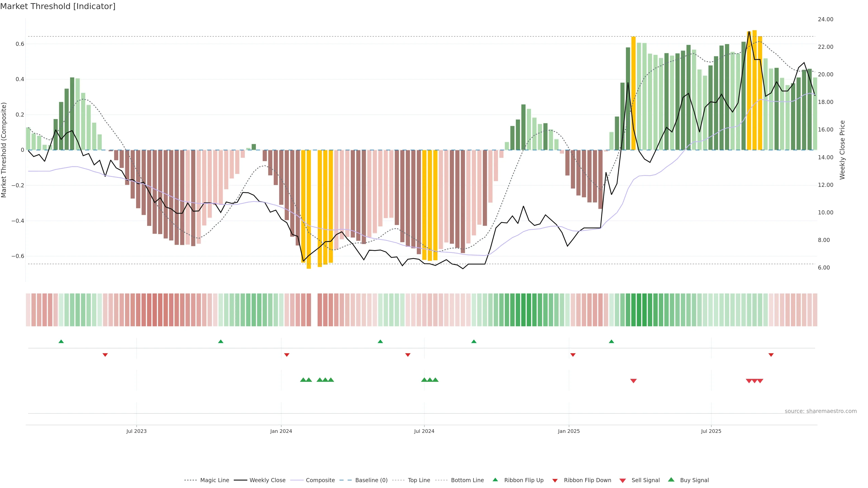Click the Weekly Close Price axis title
The height and width of the screenshot is (488, 868).
[842, 150]
